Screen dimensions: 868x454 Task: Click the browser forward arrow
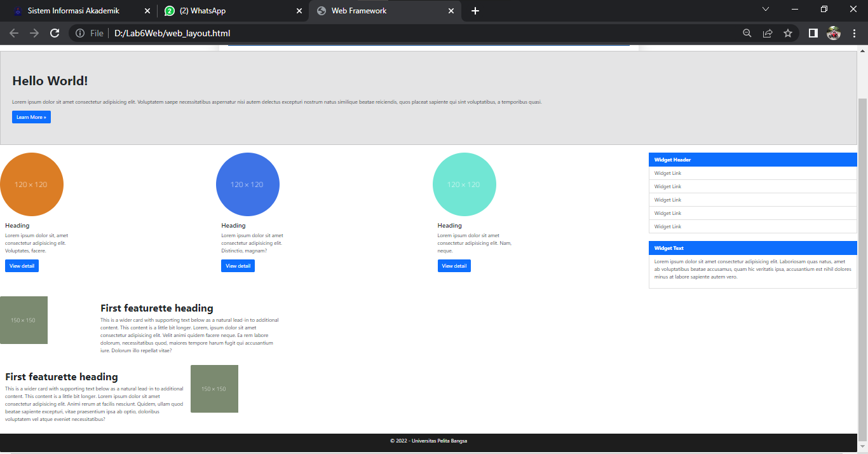[34, 33]
